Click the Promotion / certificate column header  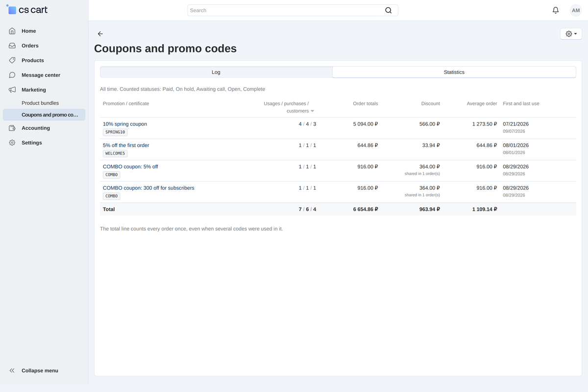[126, 103]
